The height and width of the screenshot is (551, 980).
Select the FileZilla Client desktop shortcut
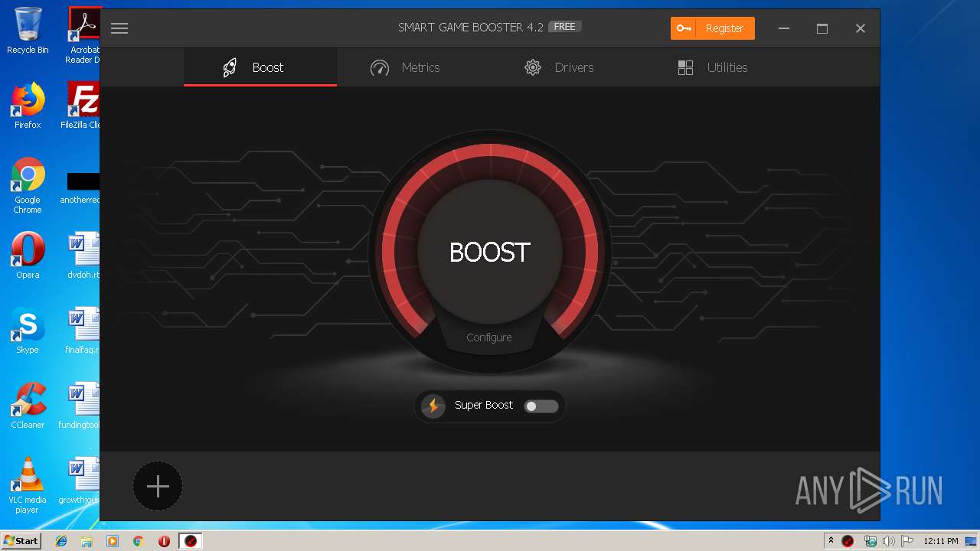[x=82, y=106]
